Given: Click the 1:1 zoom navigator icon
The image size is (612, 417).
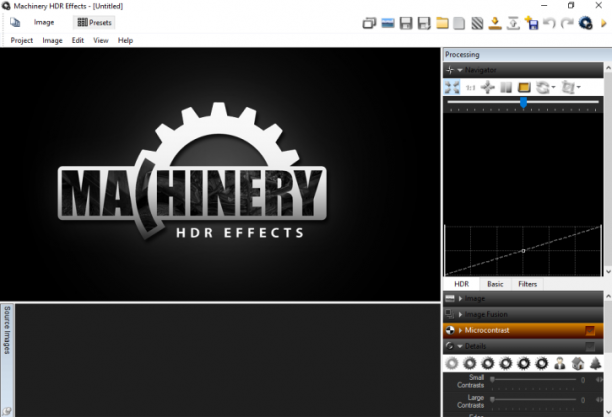Looking at the screenshot, I should tap(470, 88).
